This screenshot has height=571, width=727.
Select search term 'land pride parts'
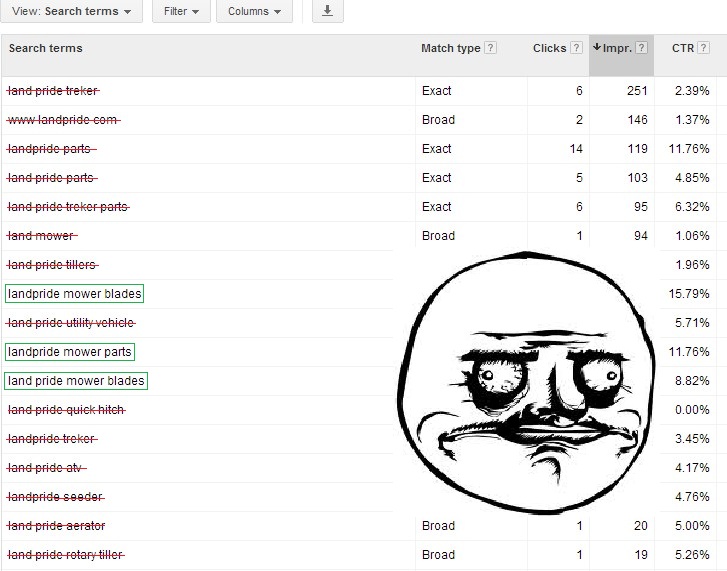[52, 178]
